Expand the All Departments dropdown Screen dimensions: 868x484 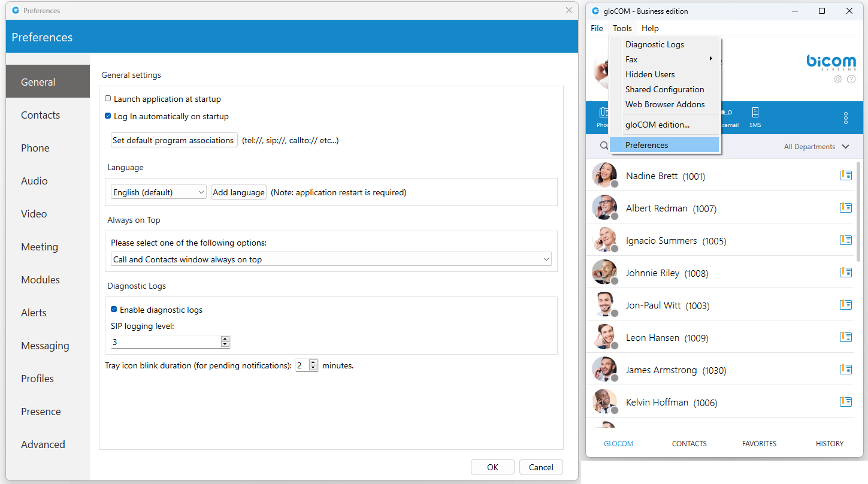816,147
